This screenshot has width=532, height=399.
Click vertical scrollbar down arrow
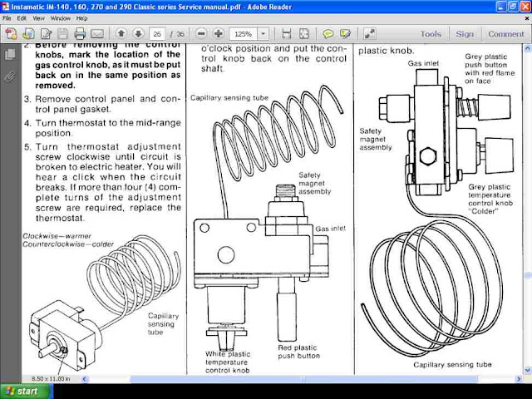[x=528, y=370]
